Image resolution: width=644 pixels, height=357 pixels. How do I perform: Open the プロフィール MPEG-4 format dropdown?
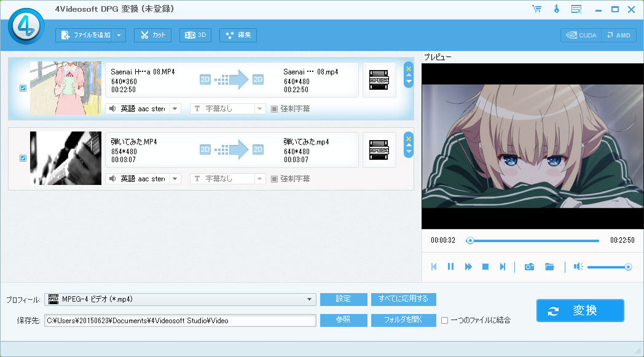180,299
